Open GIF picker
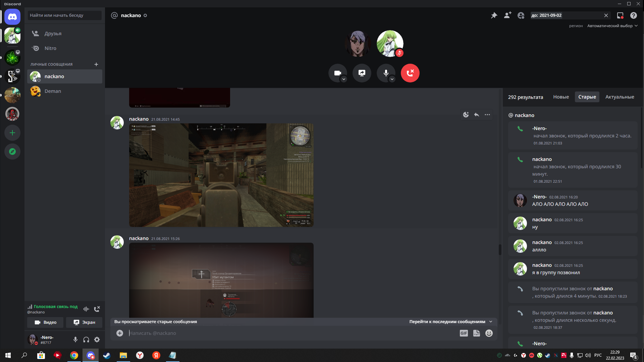This screenshot has width=644, height=362. click(x=464, y=333)
